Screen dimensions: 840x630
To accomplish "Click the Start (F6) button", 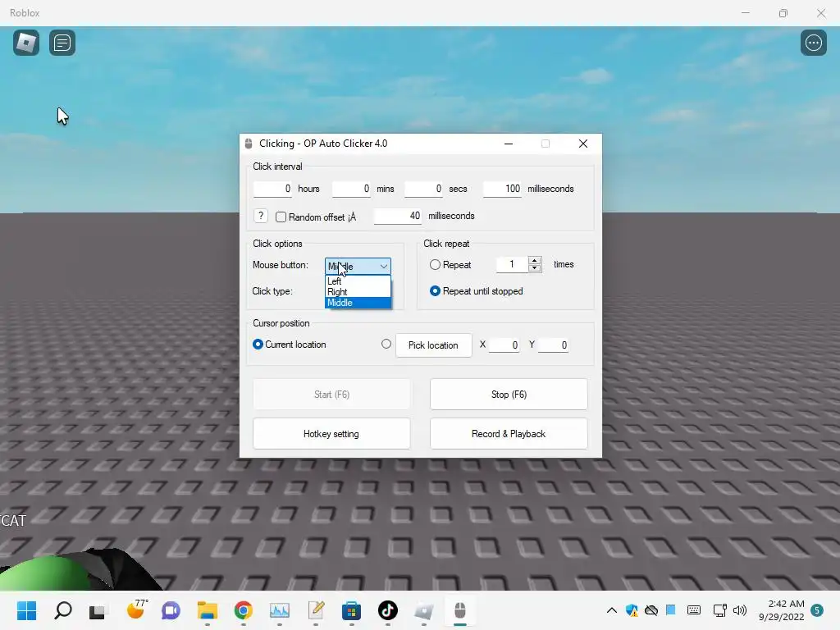I will [x=331, y=395].
